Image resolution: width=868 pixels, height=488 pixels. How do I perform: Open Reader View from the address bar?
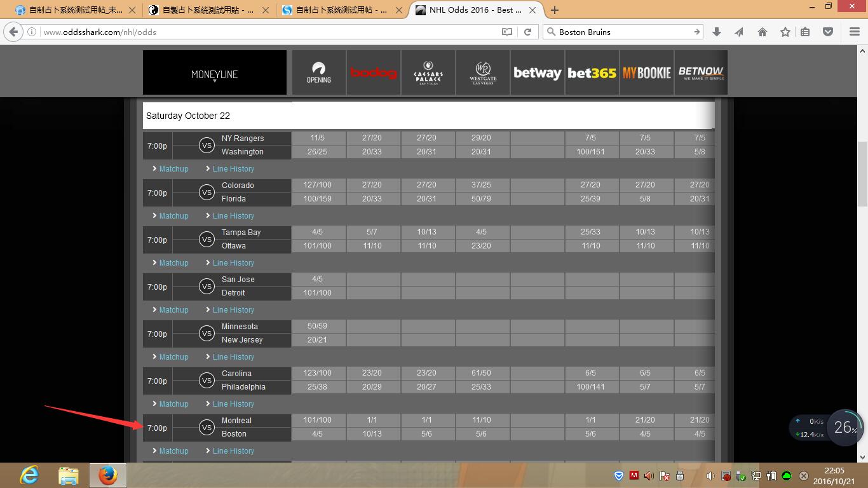pos(506,32)
